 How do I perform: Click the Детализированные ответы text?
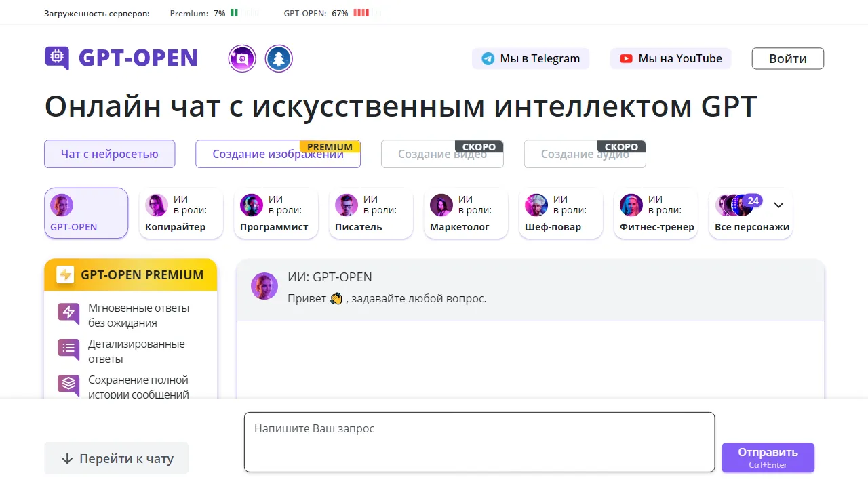tap(136, 351)
